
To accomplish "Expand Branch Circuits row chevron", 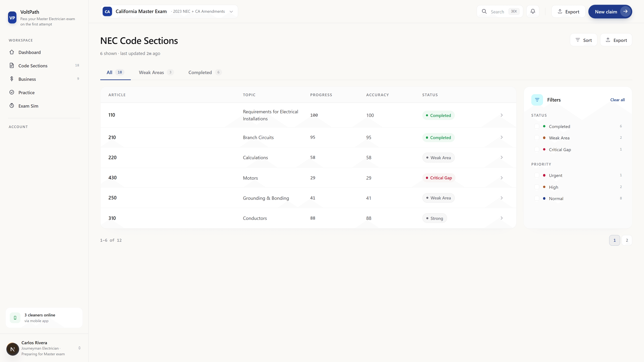I will (x=501, y=137).
